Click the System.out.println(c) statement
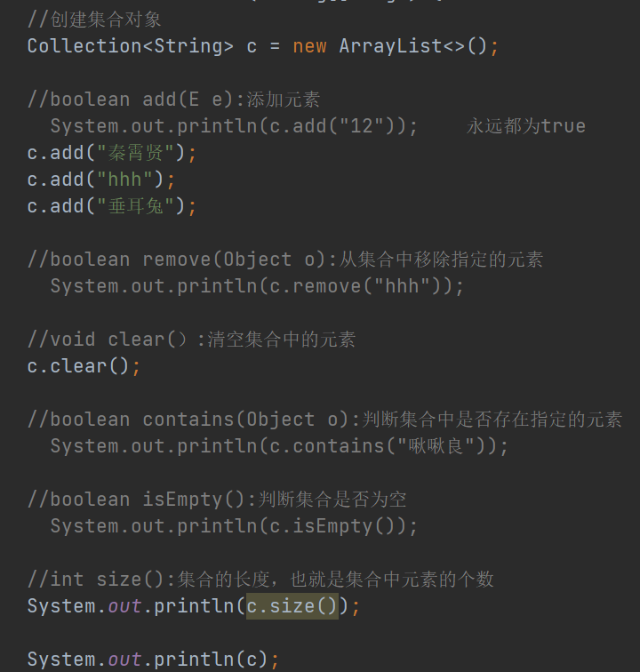This screenshot has height=672, width=640. pos(153,660)
